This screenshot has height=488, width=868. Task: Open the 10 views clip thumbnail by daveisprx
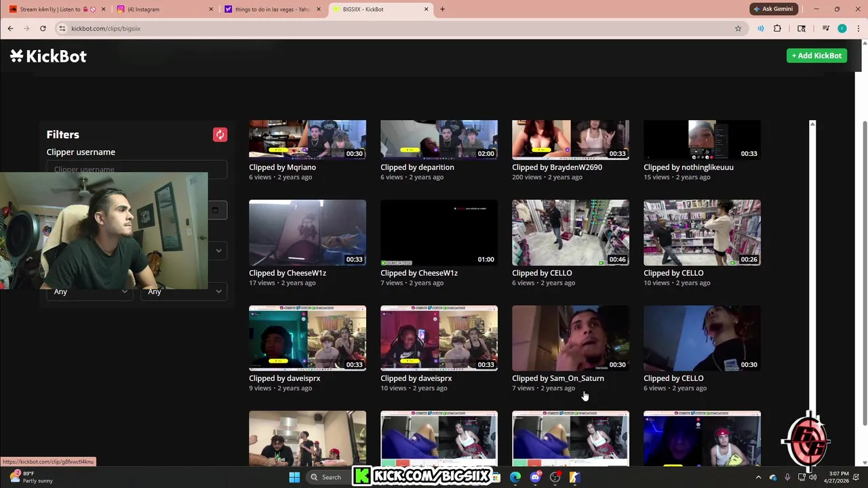tap(439, 338)
